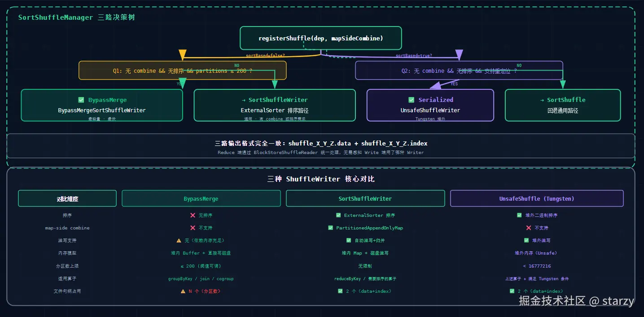Click the SortShuffleWriter column header in the table

[x=365, y=198]
